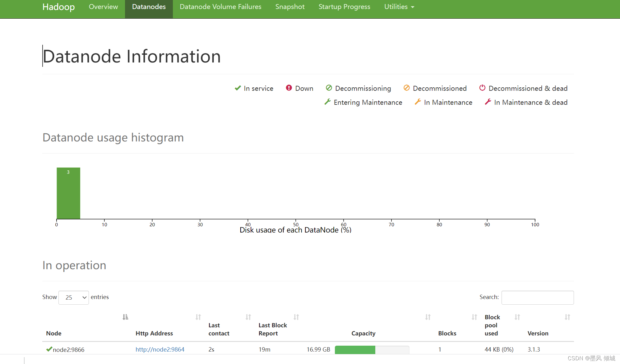Sort by Capacity column icon
The height and width of the screenshot is (364, 620).
coord(428,317)
